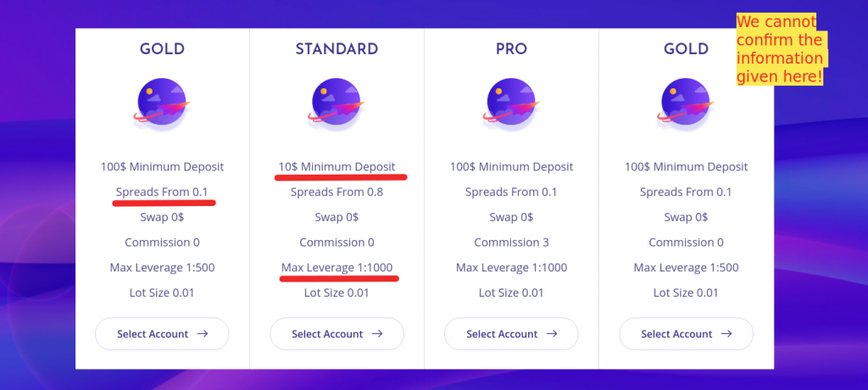
Task: Select Account for the Pro plan
Action: (511, 334)
